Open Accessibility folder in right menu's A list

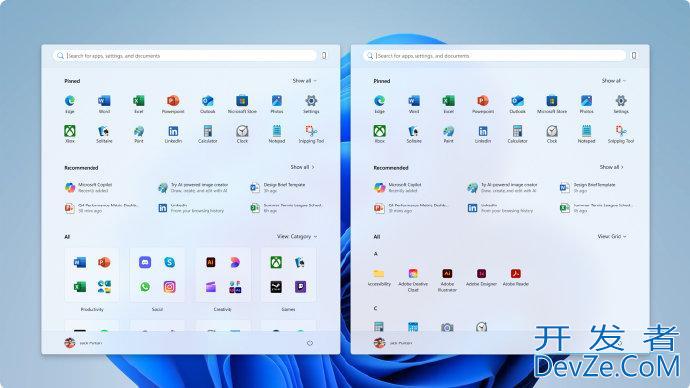click(x=378, y=277)
